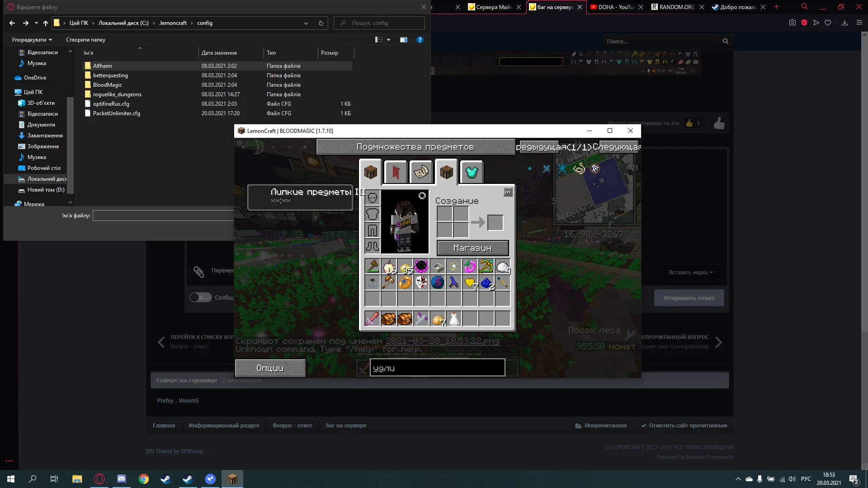Open the Opera taskbar icon
This screenshot has height=488, width=868.
tap(99, 479)
